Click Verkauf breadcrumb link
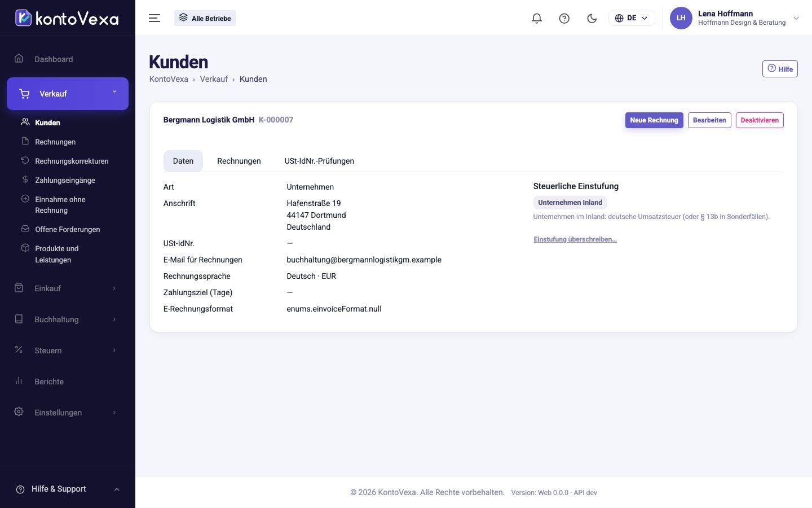Image resolution: width=812 pixels, height=508 pixels. point(214,79)
